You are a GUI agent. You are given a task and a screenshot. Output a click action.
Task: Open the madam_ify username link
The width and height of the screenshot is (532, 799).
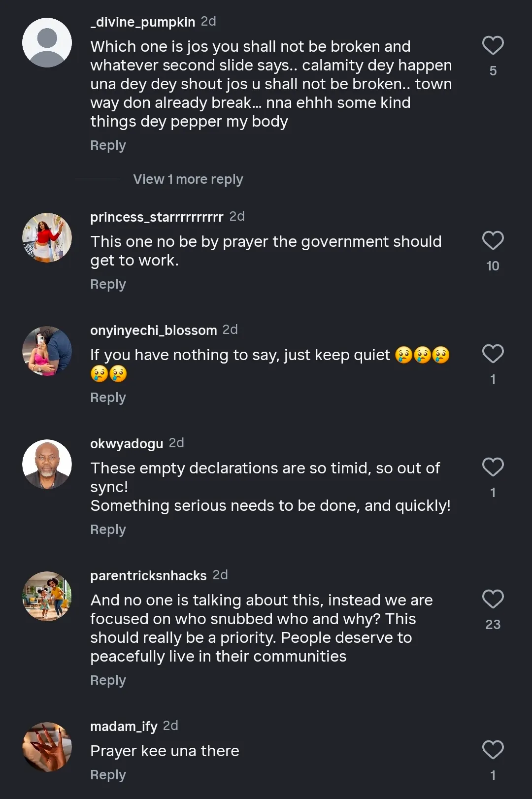124,727
